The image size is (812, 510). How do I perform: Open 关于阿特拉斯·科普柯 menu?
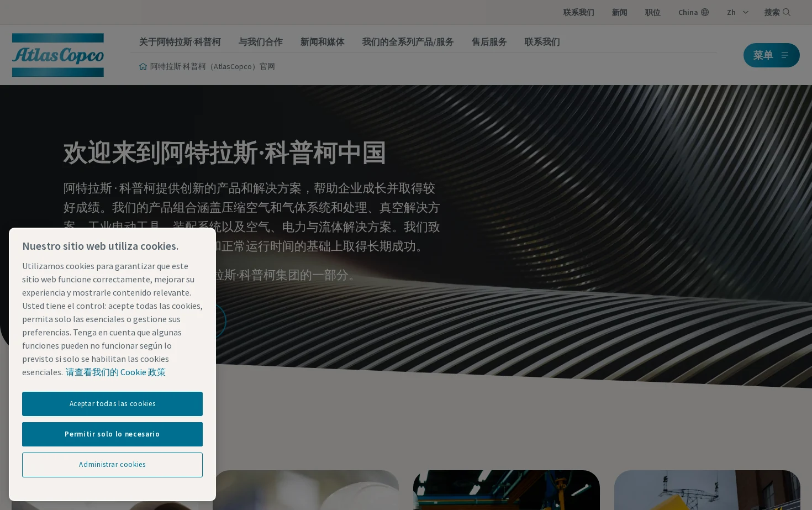point(180,42)
